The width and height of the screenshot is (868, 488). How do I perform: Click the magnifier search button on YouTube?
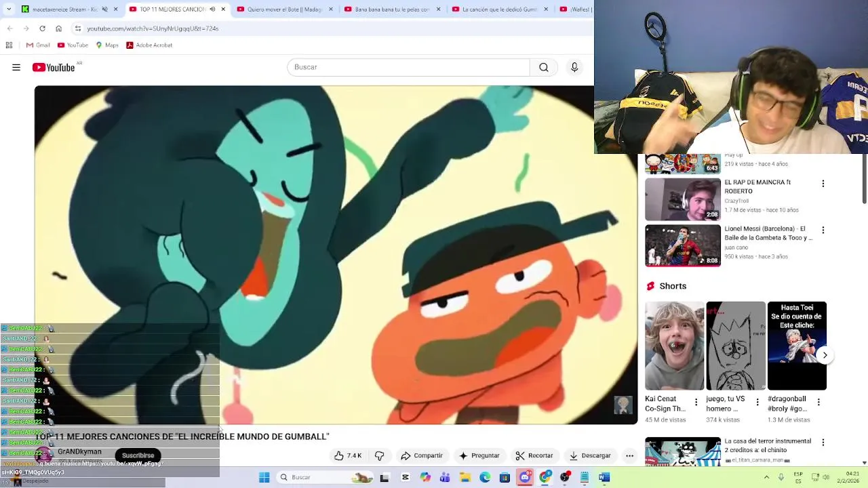(544, 67)
